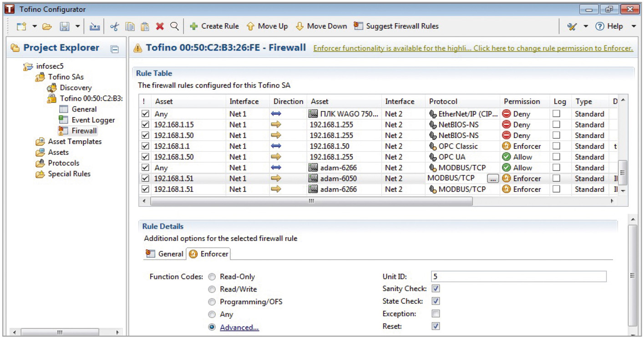
Task: Toggle the Reset checkbox
Action: (436, 326)
